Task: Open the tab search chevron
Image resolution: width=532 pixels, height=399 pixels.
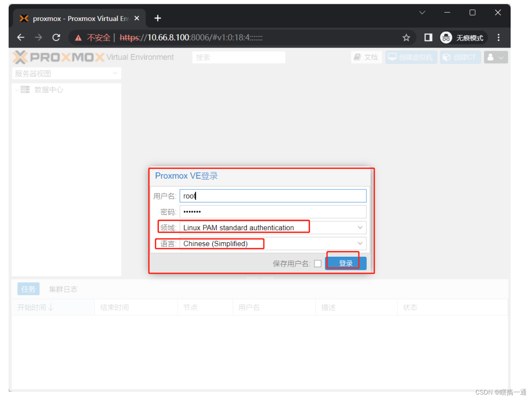Action: point(422,12)
